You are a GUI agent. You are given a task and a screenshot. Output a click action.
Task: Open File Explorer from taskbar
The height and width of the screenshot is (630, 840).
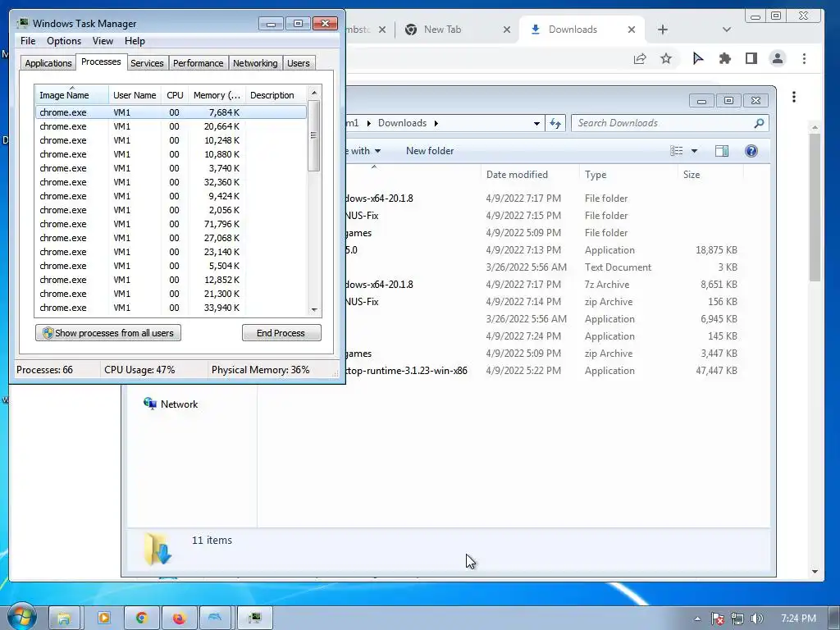(64, 619)
